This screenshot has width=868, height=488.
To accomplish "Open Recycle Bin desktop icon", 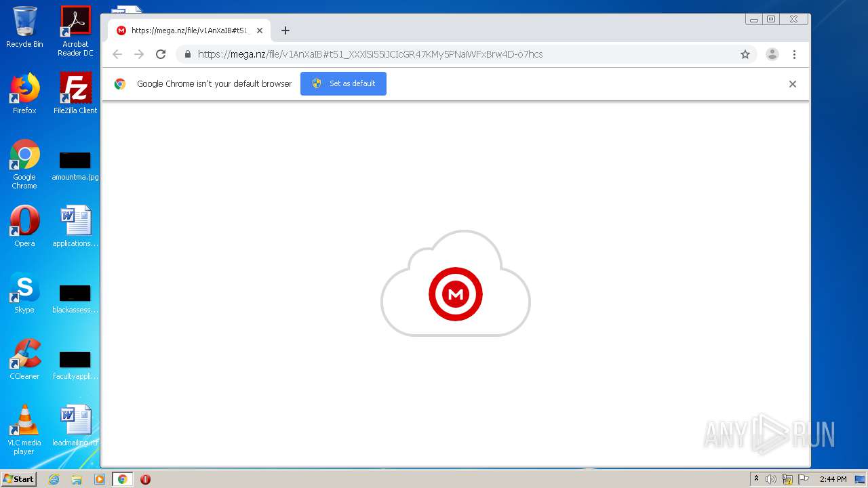I will [x=24, y=27].
